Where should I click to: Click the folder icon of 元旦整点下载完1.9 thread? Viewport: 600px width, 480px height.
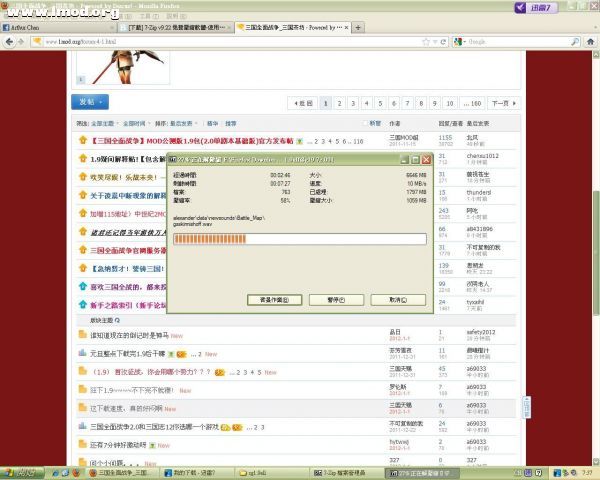84,354
